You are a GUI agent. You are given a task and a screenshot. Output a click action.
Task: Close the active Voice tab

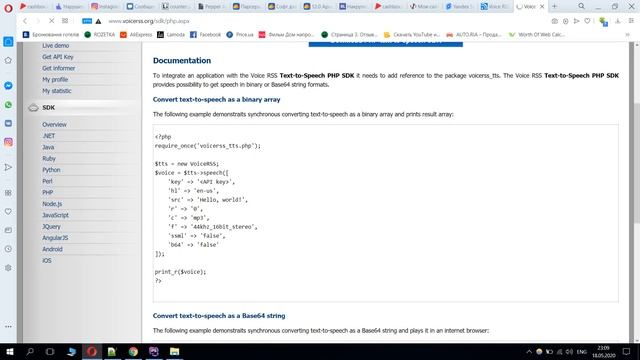click(x=542, y=7)
